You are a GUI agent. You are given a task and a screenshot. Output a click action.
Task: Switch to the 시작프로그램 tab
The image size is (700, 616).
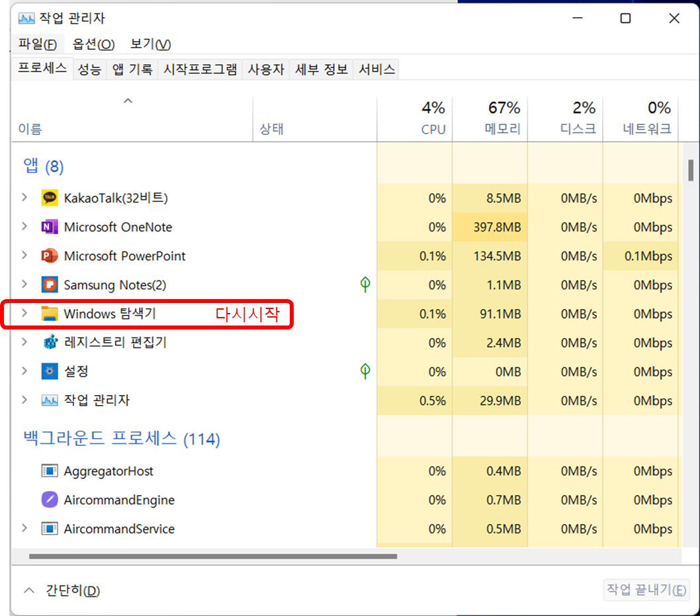tap(200, 69)
